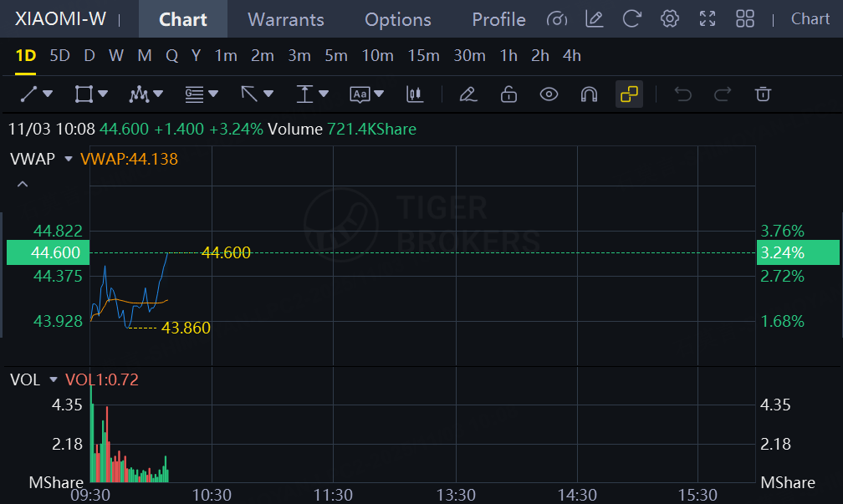843x504 pixels.
Task: Enter fullscreen chart mode
Action: click(707, 18)
